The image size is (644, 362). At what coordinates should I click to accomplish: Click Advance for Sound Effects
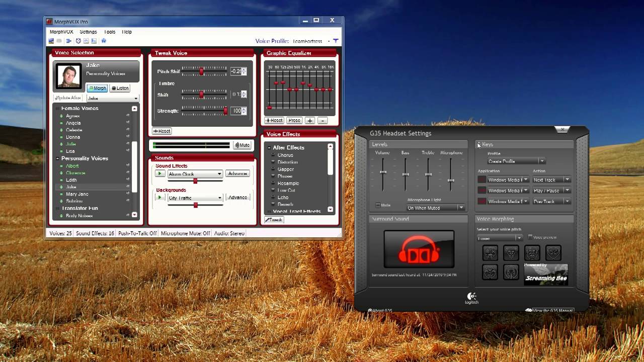pos(237,173)
